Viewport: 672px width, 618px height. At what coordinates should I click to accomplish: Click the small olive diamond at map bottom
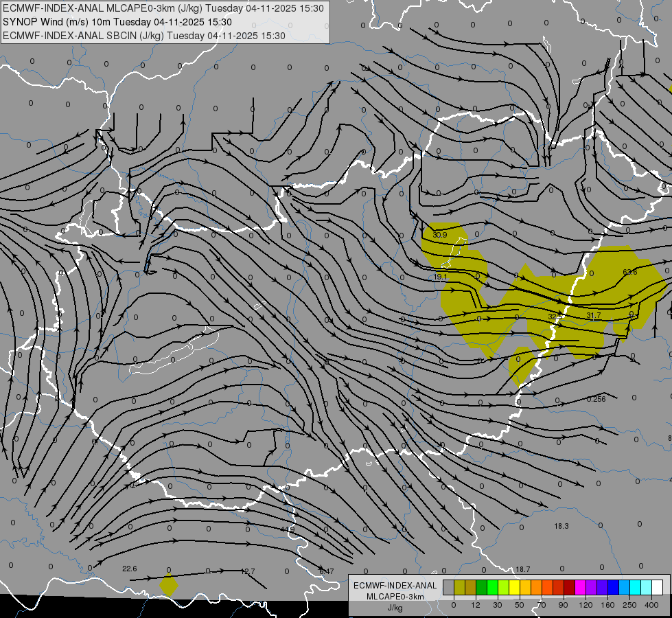point(168,585)
